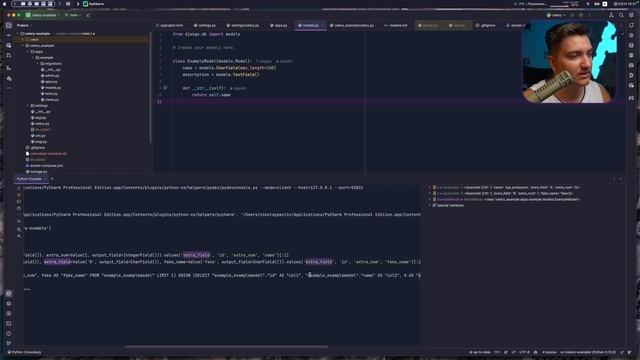Open the .gitignore file in project tree
The height and width of the screenshot is (360, 640).
[36, 148]
